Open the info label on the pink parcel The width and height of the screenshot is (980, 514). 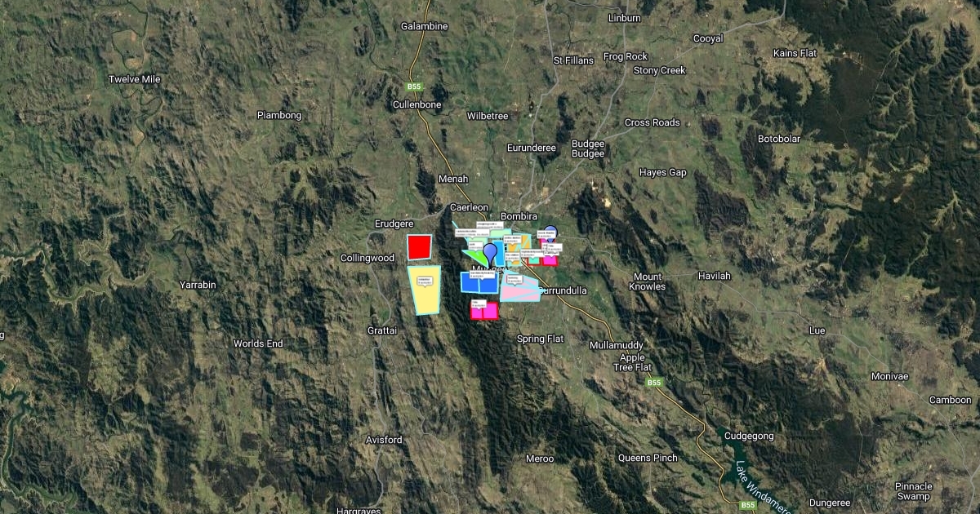[x=514, y=279]
